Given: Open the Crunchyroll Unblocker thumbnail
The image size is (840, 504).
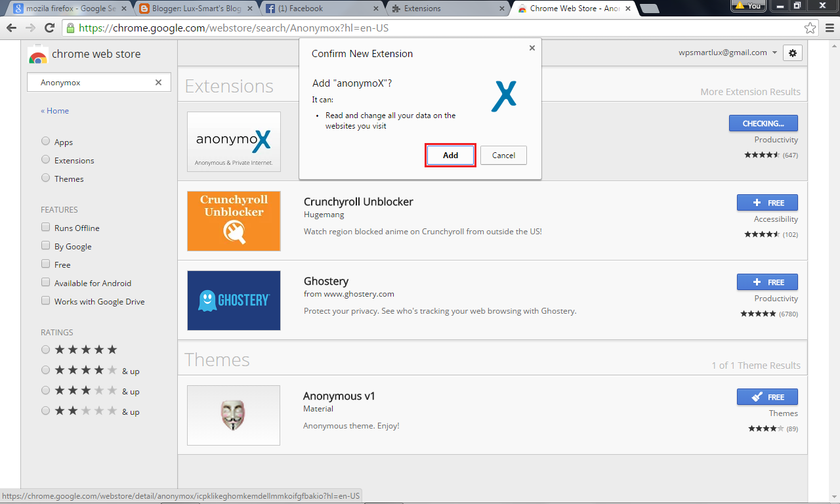Looking at the screenshot, I should tap(234, 221).
